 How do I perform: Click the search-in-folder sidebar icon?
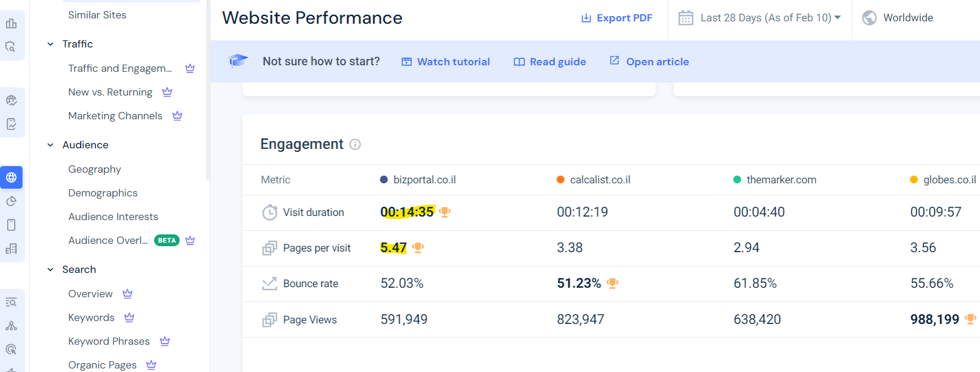point(11,47)
